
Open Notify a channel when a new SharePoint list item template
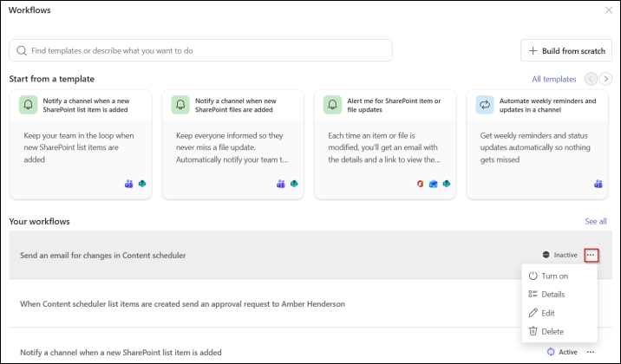pyautogui.click(x=81, y=145)
